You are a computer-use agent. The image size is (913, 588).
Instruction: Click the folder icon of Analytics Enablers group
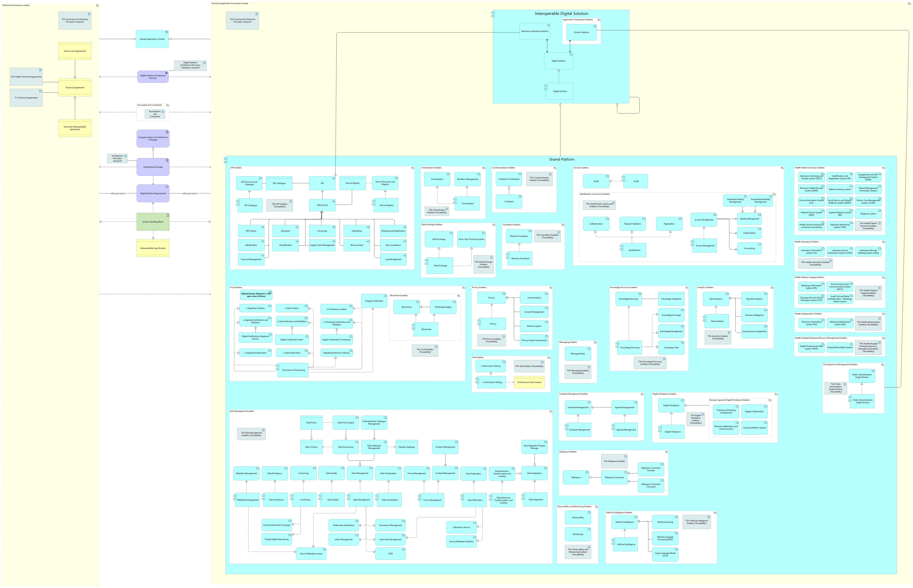(772, 288)
